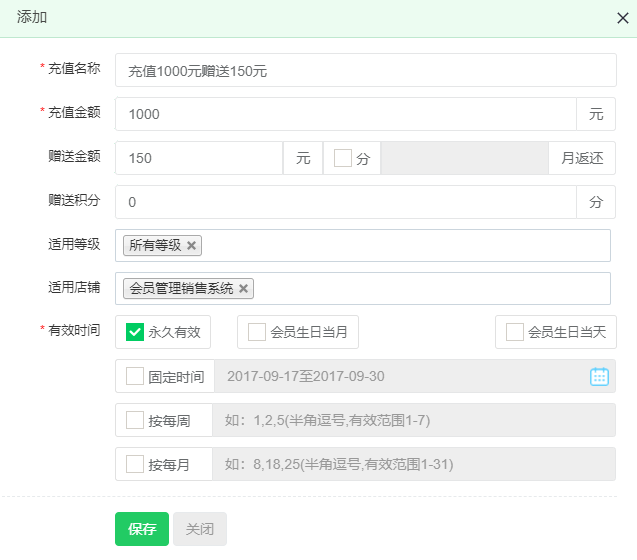Image resolution: width=637 pixels, height=560 pixels.
Task: Uncheck the 永久有效 checkbox
Action: pos(135,332)
